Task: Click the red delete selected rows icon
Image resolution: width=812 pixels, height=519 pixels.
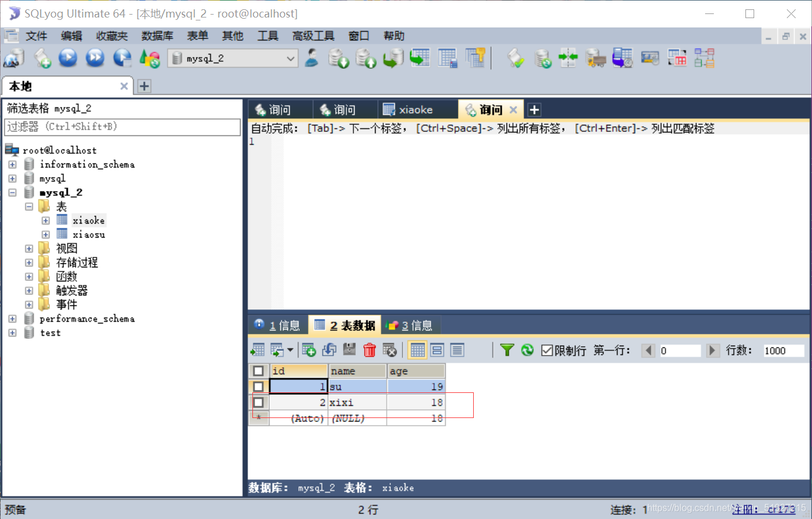Action: click(370, 350)
